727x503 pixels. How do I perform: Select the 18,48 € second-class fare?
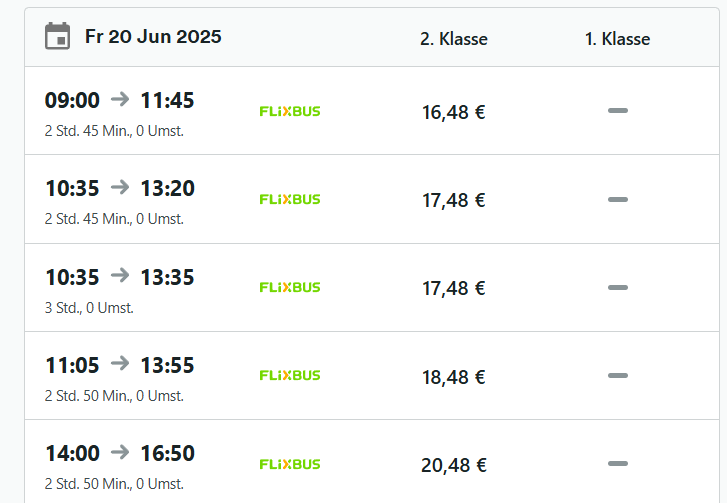[453, 376]
